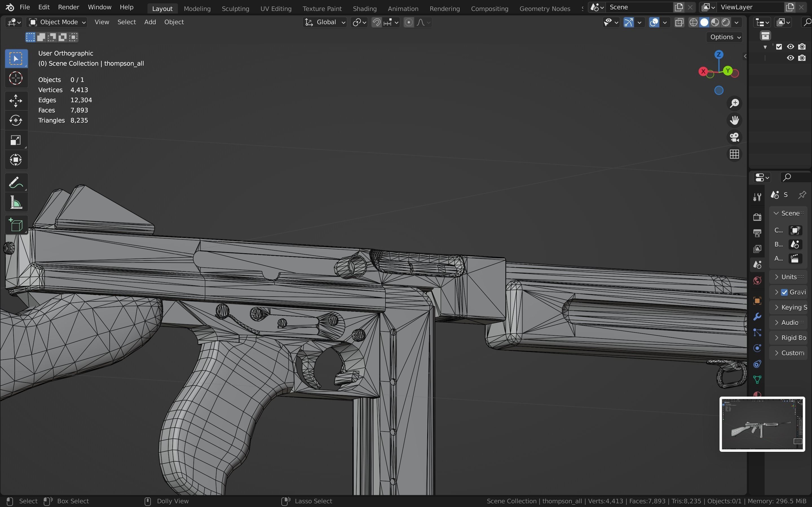Open the Global transform orientation dropdown

click(x=325, y=22)
